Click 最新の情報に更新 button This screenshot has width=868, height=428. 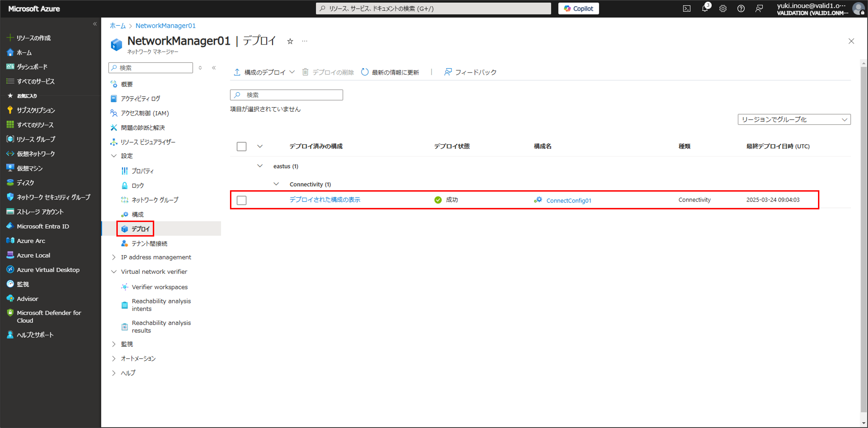(390, 72)
